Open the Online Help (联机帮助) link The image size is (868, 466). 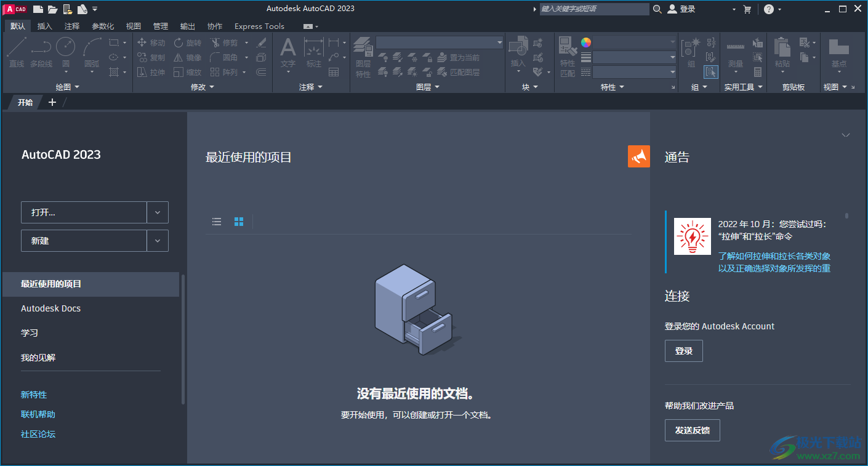coord(38,414)
